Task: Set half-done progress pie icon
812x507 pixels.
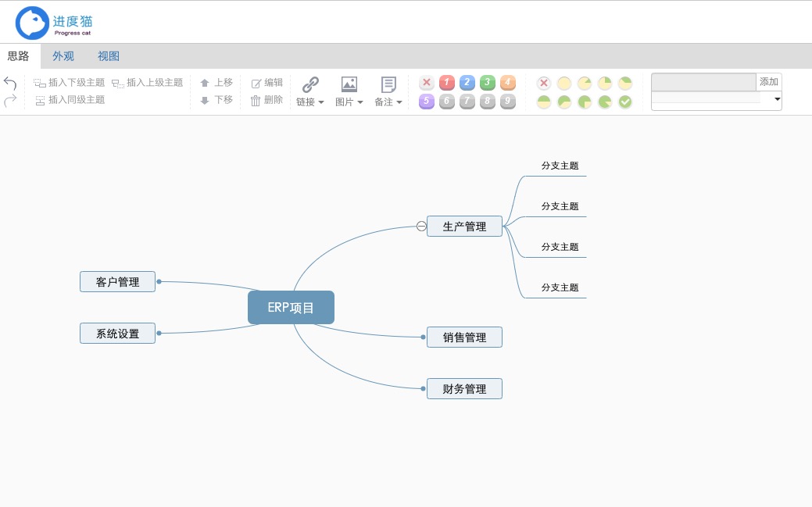Action: click(x=544, y=102)
